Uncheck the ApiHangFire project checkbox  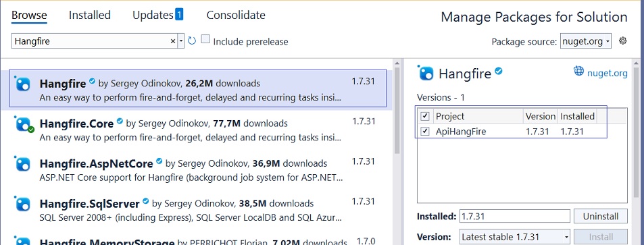(x=425, y=132)
